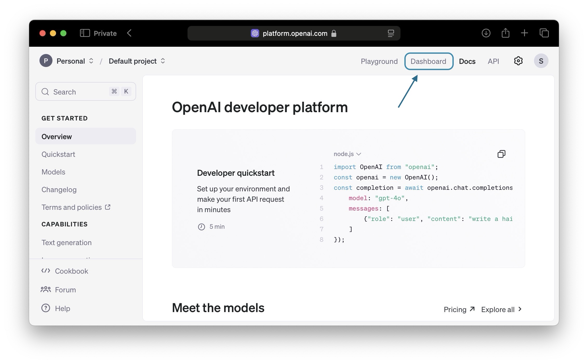The width and height of the screenshot is (588, 364).
Task: Click the Search docs input field
Action: 86,91
